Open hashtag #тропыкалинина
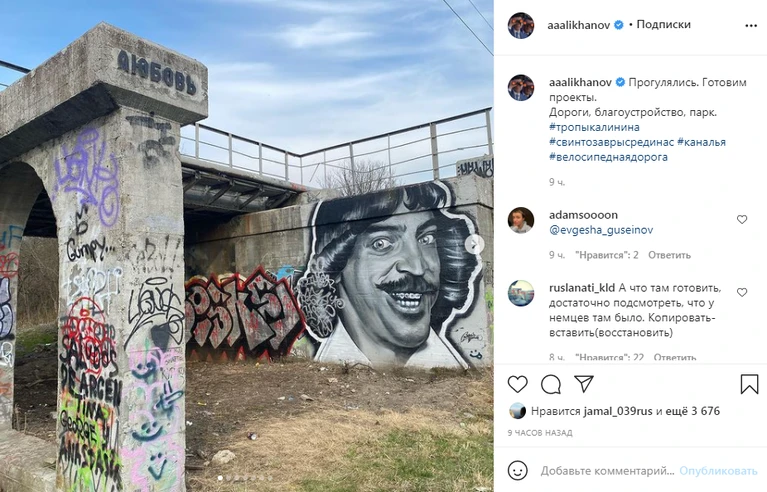 click(594, 127)
